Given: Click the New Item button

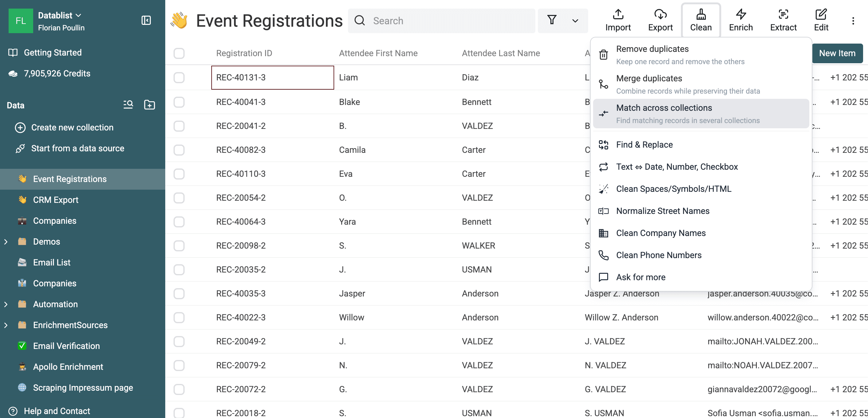Looking at the screenshot, I should coord(837,53).
